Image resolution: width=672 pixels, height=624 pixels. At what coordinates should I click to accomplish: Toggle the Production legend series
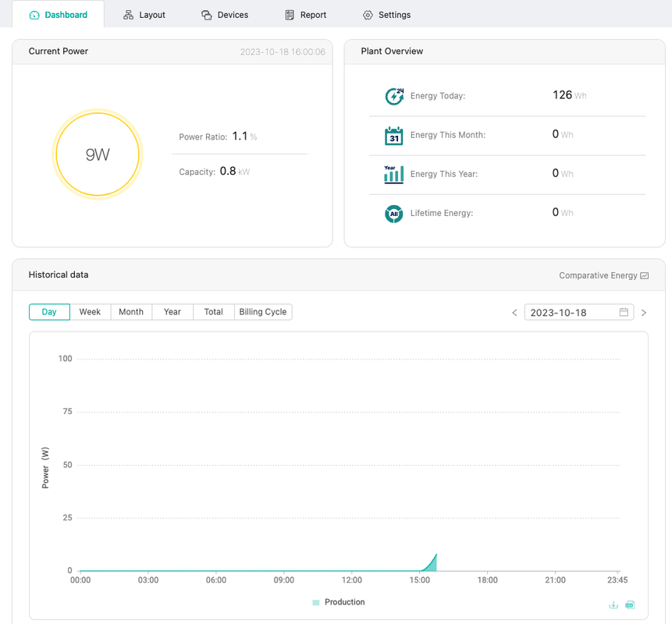339,601
